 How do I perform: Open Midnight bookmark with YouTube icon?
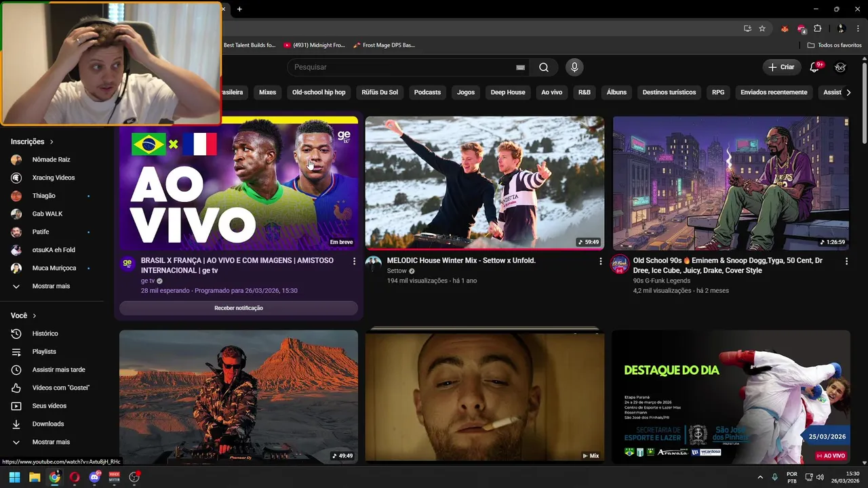(x=315, y=45)
